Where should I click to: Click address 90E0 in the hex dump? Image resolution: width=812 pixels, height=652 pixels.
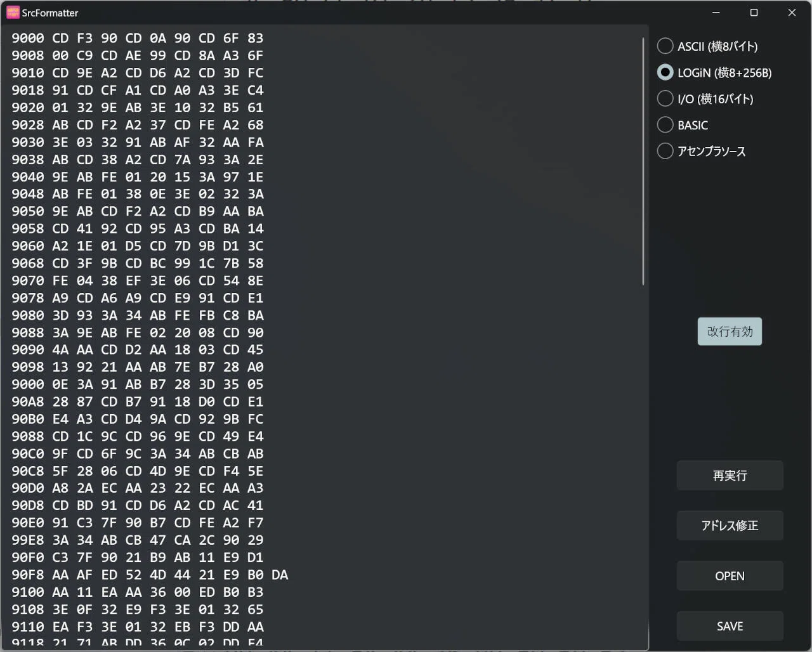pos(28,523)
